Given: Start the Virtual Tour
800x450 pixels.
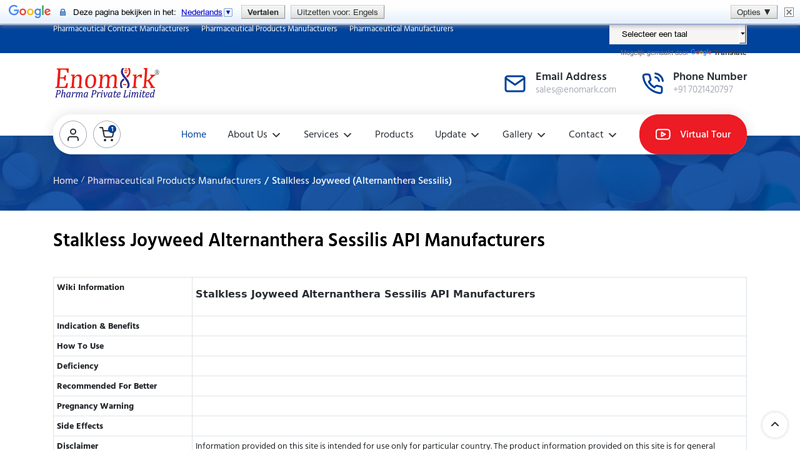Looking at the screenshot, I should tap(693, 134).
